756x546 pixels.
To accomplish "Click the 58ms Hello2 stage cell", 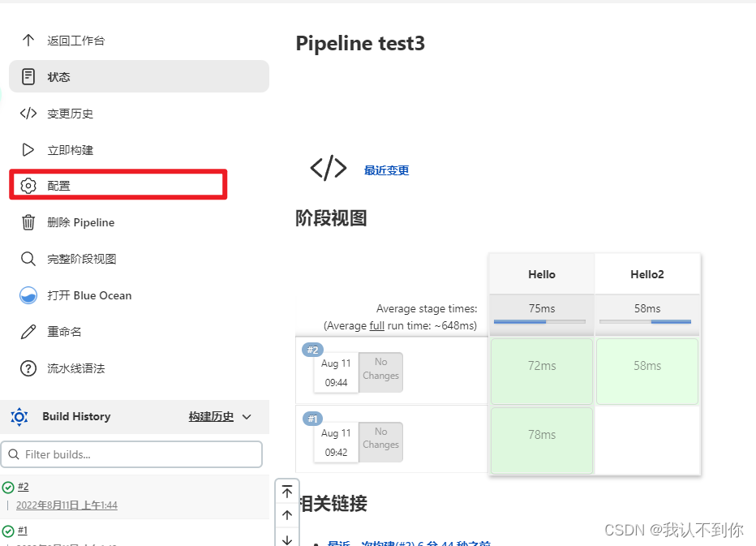I will click(x=646, y=367).
